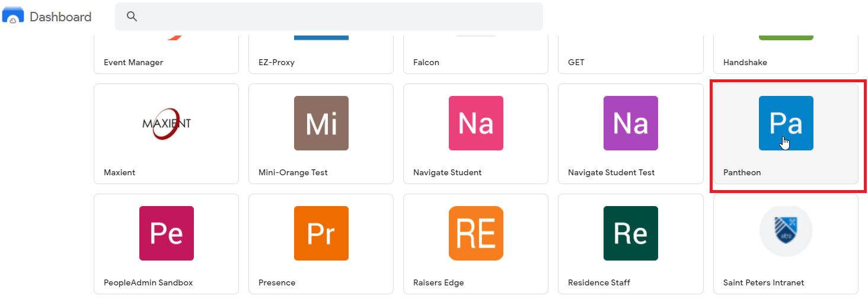
Task: Click the Residence Staff label
Action: pos(599,282)
